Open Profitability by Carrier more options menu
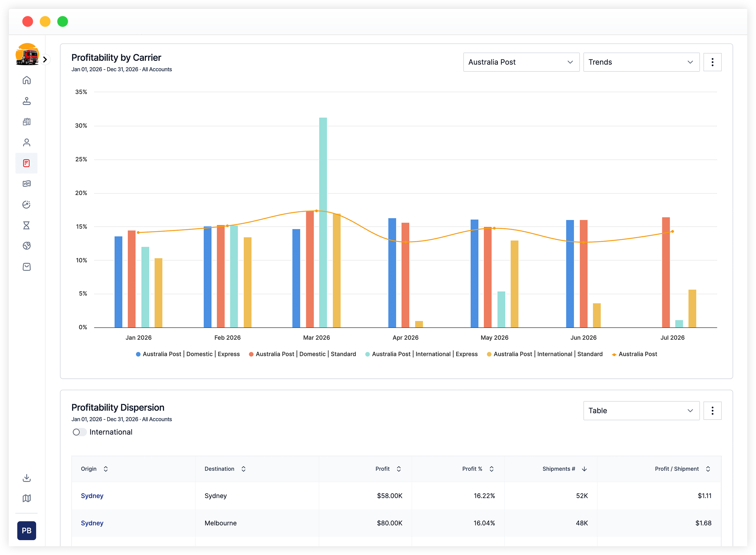756x555 pixels. (x=712, y=62)
